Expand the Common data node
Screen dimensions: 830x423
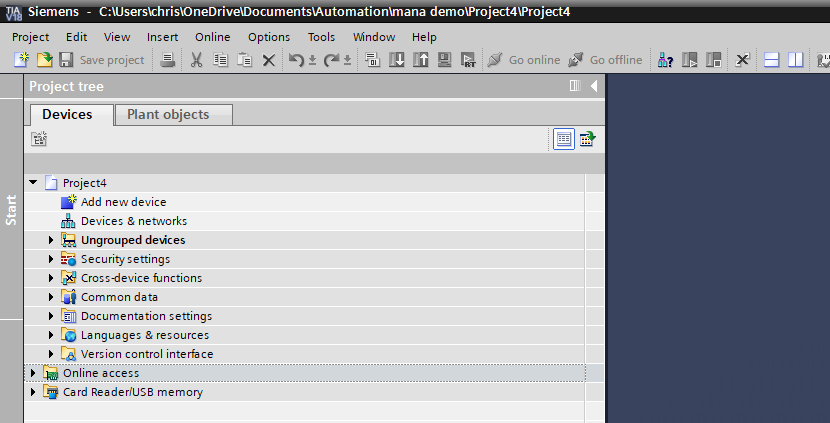pos(51,297)
